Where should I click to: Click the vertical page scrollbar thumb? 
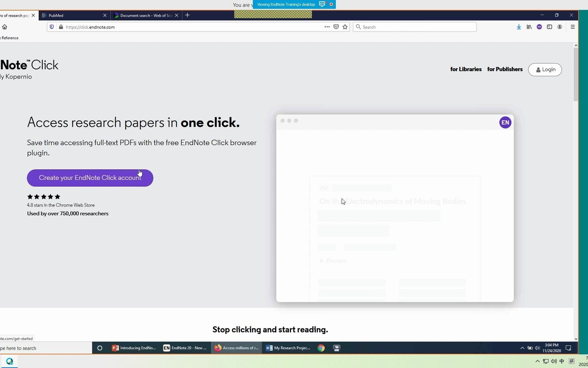click(576, 74)
